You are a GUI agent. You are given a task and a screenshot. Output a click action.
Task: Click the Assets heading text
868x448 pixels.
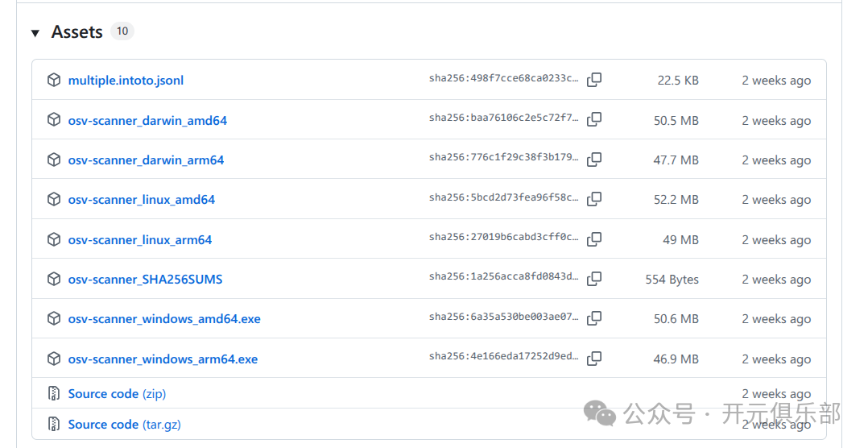click(77, 32)
